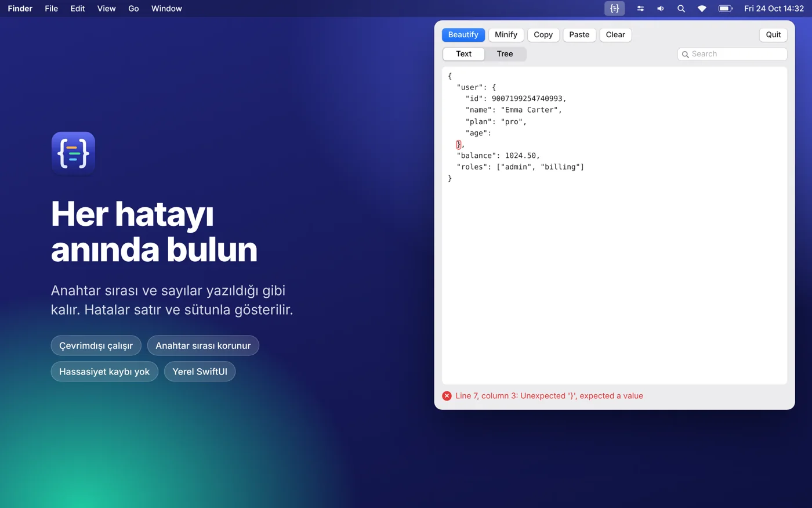Click the "Yerel SwiftUI" pill
This screenshot has height=508, width=812.
tap(200, 372)
